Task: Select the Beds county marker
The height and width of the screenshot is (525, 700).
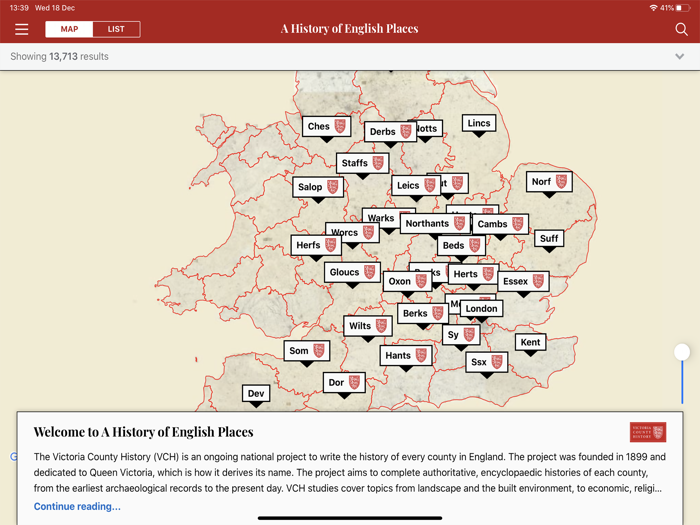Action: click(x=461, y=246)
